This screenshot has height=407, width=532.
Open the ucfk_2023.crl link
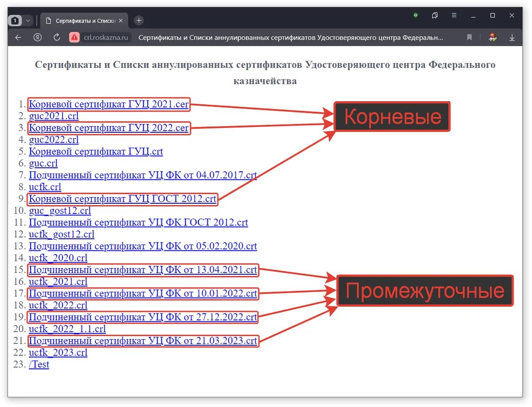[58, 353]
